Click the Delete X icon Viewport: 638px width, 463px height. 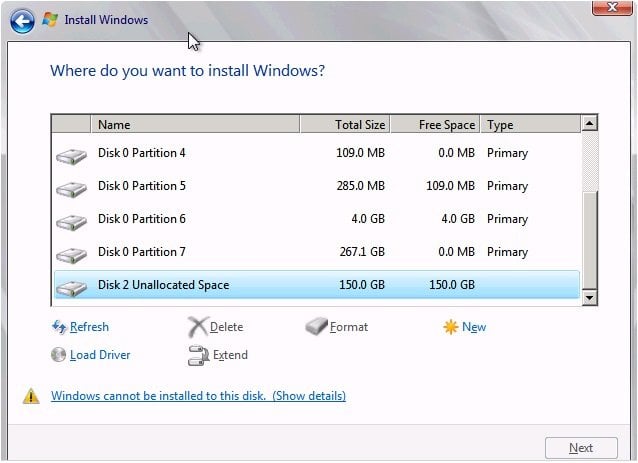pyautogui.click(x=198, y=327)
